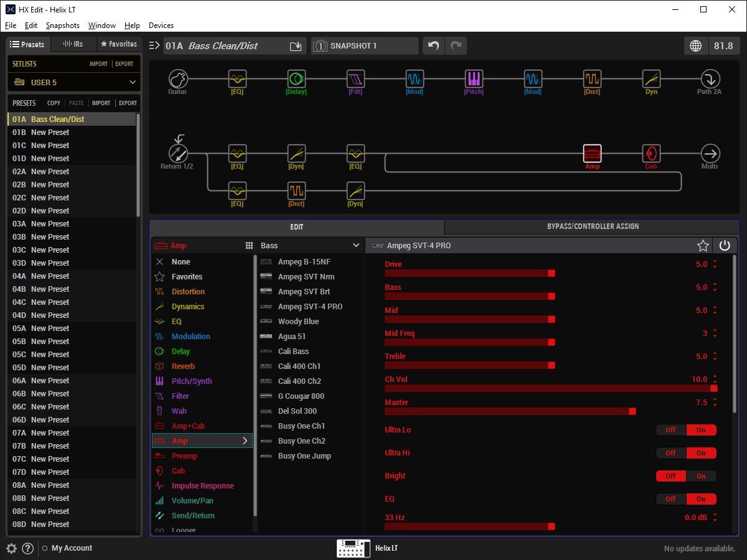Image resolution: width=747 pixels, height=560 pixels.
Task: Open help with the question mark icon
Action: tap(27, 548)
